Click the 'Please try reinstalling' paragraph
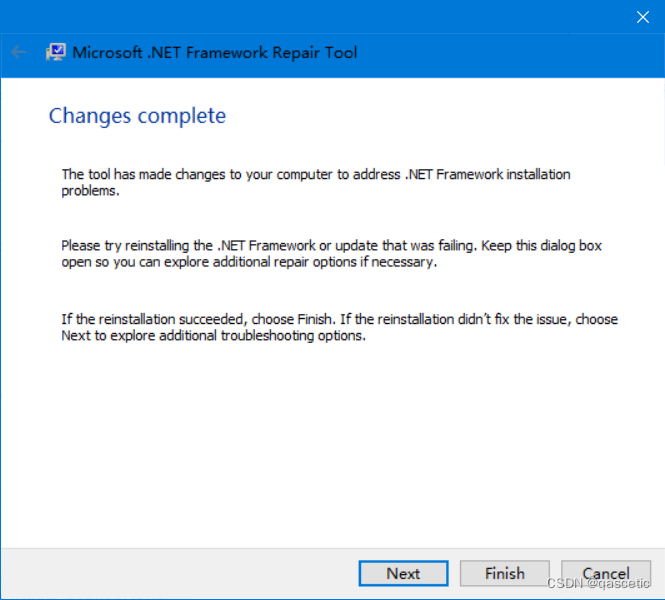 coord(332,254)
